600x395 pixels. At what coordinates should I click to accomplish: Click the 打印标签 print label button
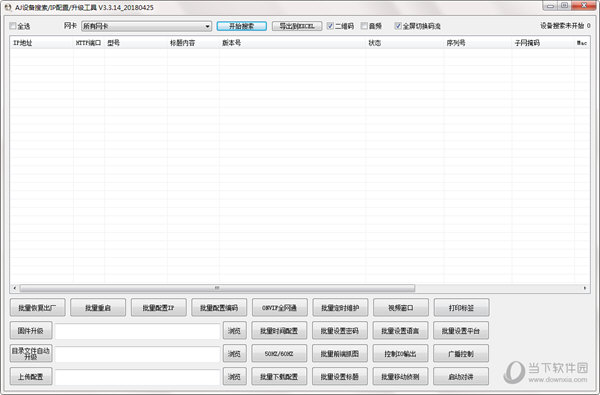tap(461, 307)
